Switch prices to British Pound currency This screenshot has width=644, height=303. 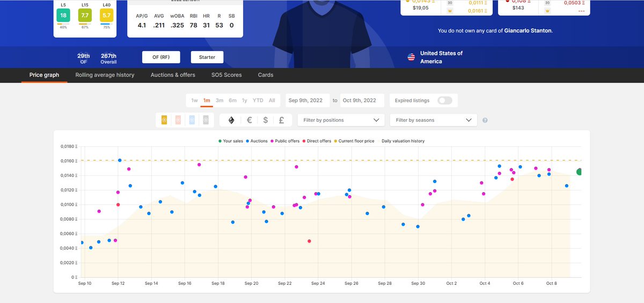[281, 120]
